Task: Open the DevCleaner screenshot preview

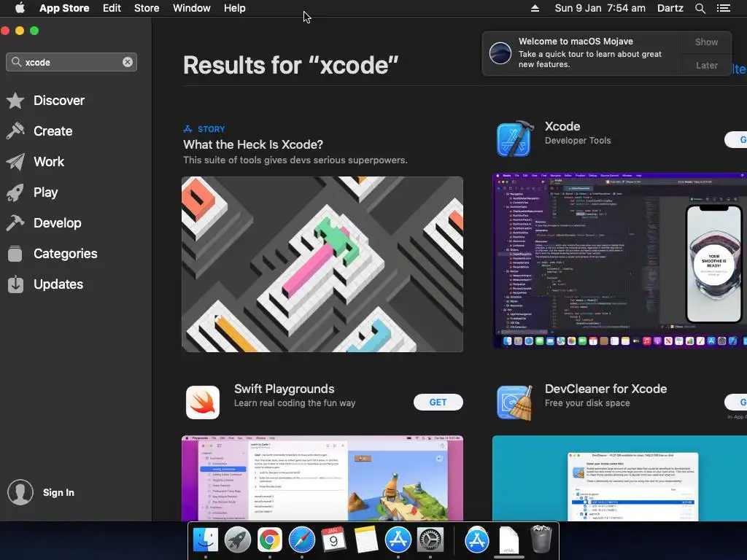Action: (619, 478)
